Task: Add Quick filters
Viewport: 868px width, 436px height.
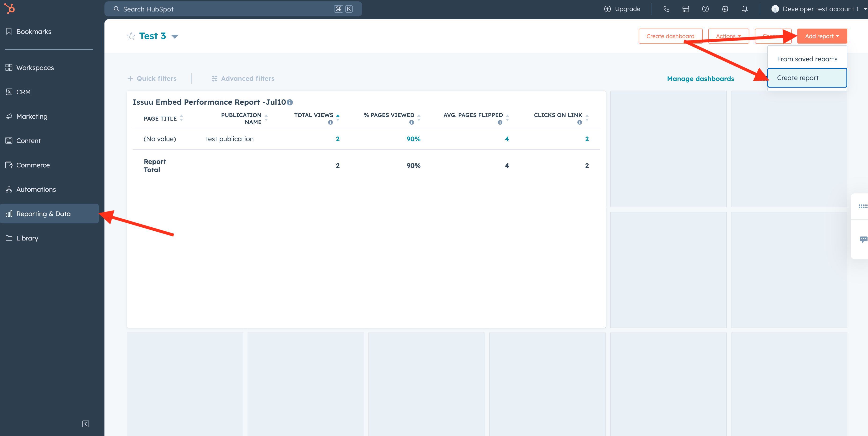Action: 152,78
